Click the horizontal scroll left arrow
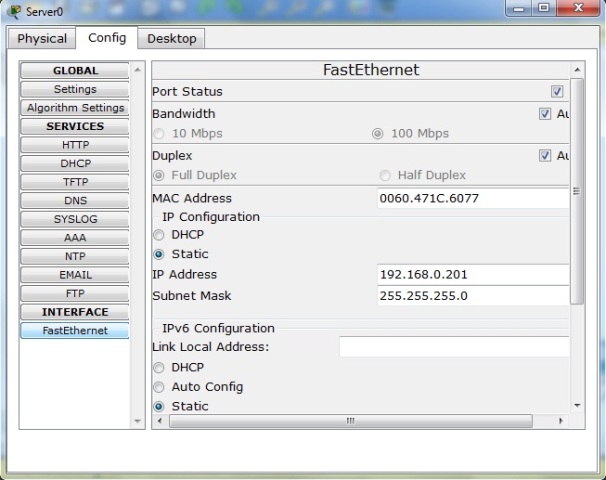Image resolution: width=606 pixels, height=480 pixels. [160, 421]
